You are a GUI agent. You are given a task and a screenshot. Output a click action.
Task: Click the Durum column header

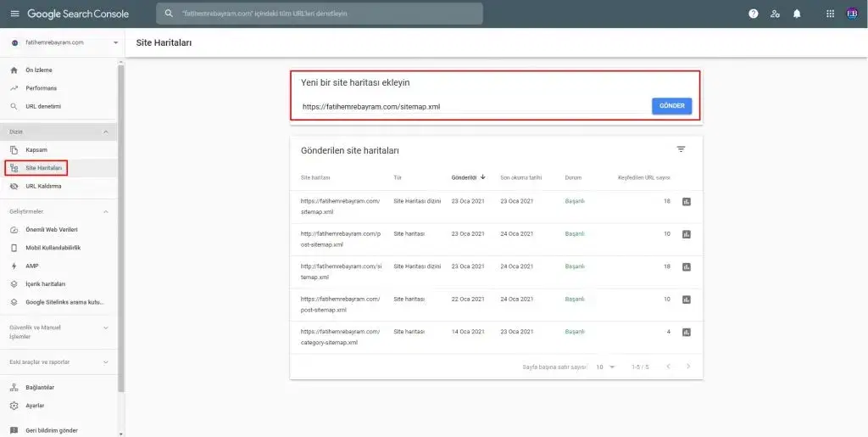[573, 177]
